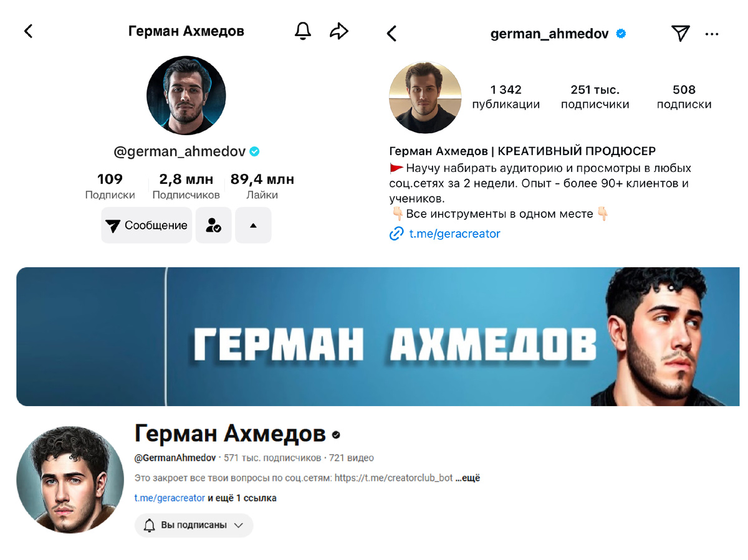Click the YouTube channel round avatar

[70, 480]
